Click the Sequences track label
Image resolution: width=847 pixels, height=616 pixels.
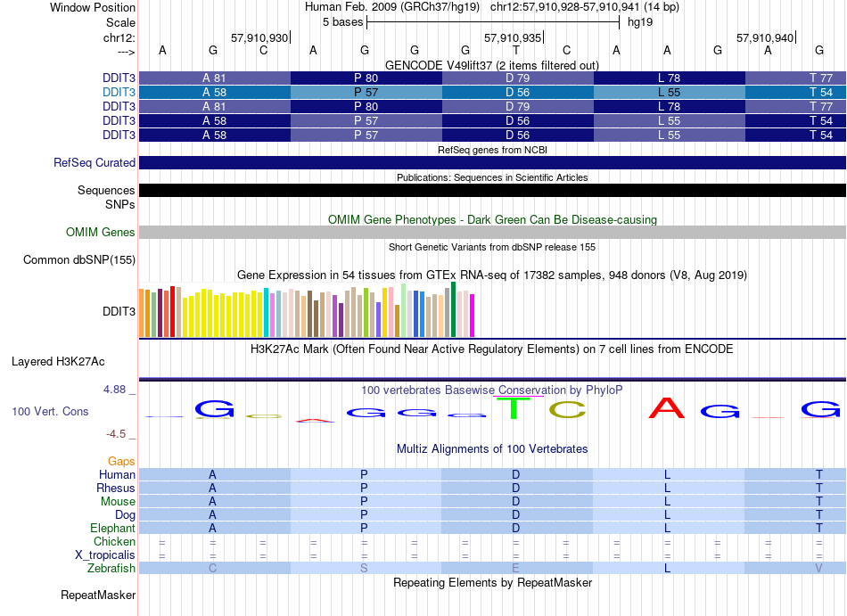tap(106, 190)
